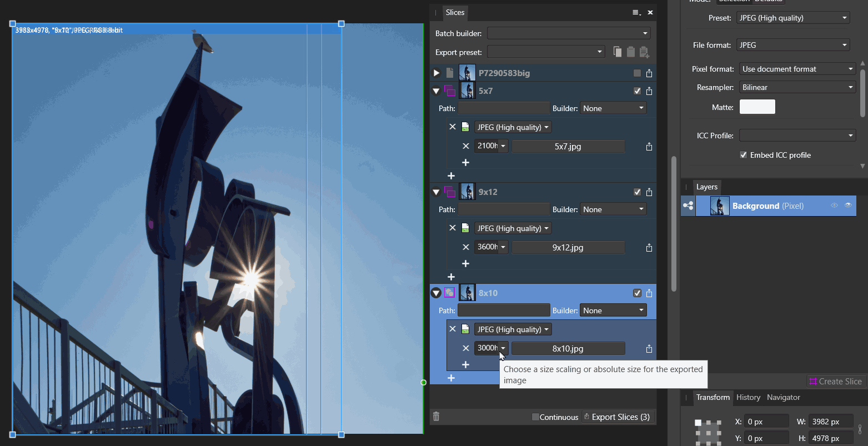The height and width of the screenshot is (446, 868).
Task: Collapse the 5x7 slice details
Action: pyautogui.click(x=436, y=91)
